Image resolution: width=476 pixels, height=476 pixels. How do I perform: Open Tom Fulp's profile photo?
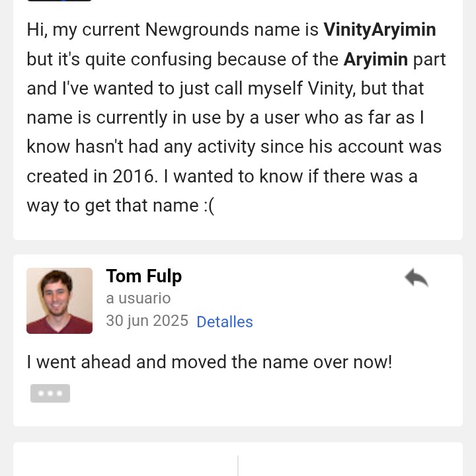(59, 301)
